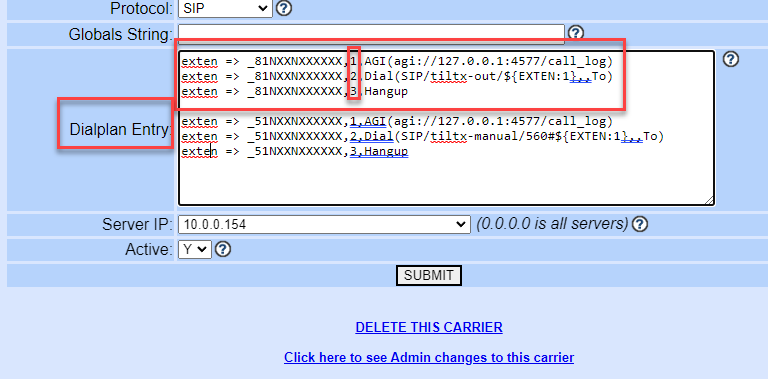The image size is (768, 379).
Task: Click the tiltx-manual/560# Dial line
Action: coord(422,137)
